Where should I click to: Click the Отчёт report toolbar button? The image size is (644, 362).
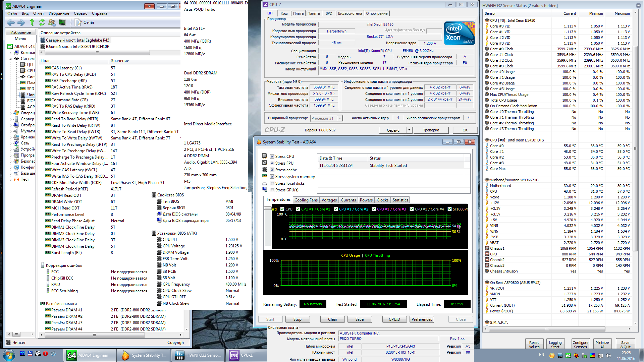(x=85, y=22)
